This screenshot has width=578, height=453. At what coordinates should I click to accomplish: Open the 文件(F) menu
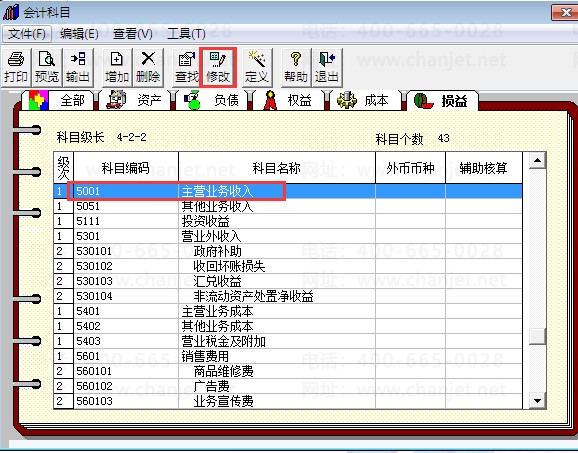coord(27,34)
